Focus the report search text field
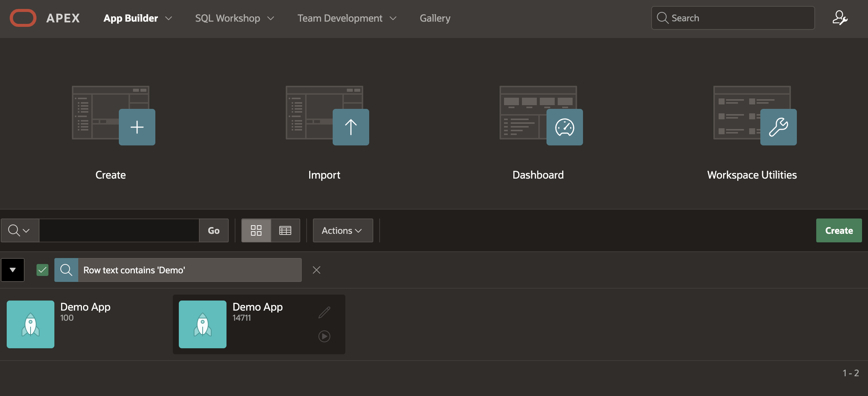868x396 pixels. [119, 230]
